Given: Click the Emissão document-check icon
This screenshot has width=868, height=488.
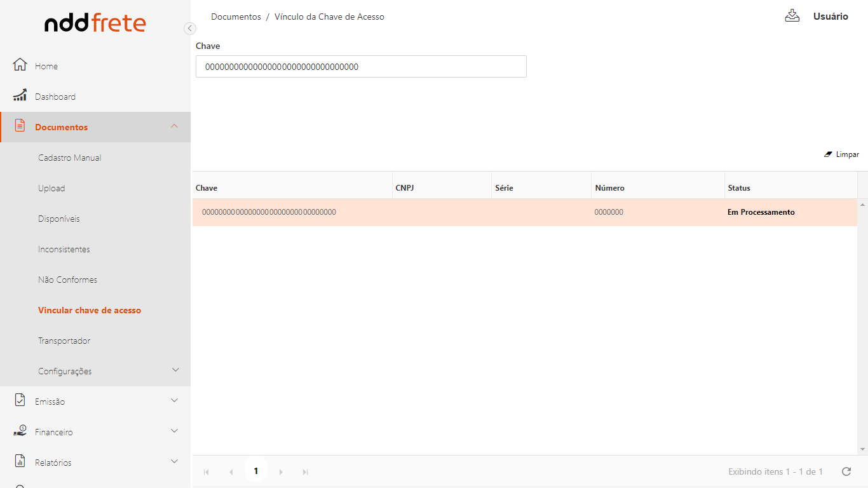Looking at the screenshot, I should (20, 400).
